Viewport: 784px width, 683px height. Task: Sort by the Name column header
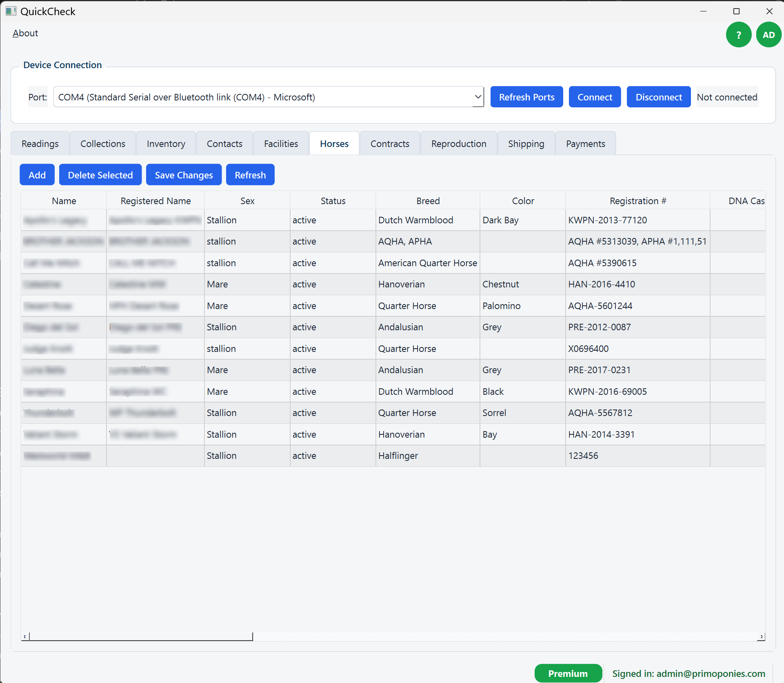tap(64, 201)
